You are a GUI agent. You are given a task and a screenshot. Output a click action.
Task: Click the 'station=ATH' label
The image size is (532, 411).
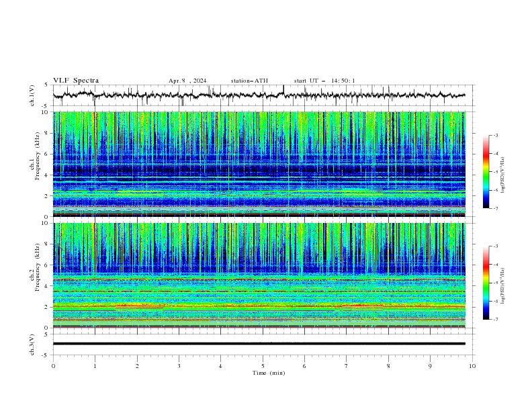pos(249,81)
